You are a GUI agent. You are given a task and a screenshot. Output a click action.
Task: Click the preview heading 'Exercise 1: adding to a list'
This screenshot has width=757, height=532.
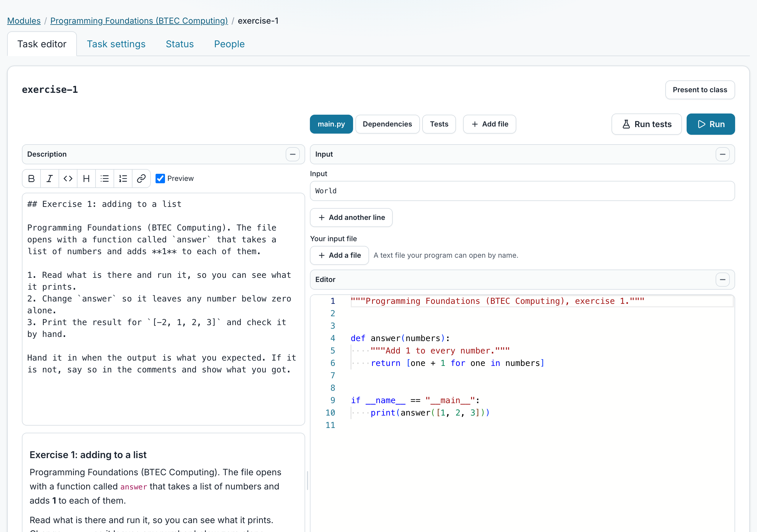[x=88, y=455]
